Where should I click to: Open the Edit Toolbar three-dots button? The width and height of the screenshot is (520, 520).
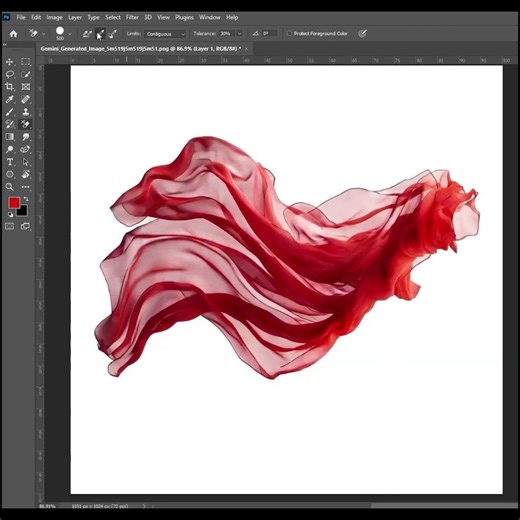point(25,187)
